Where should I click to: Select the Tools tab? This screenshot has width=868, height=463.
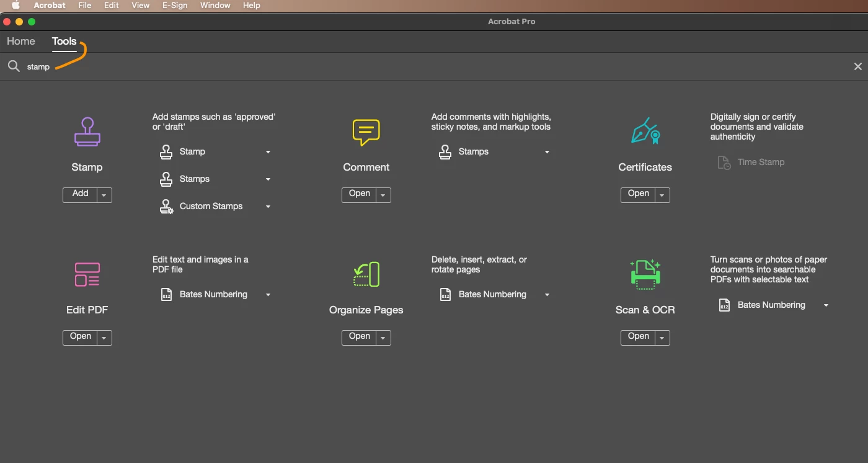coord(64,41)
